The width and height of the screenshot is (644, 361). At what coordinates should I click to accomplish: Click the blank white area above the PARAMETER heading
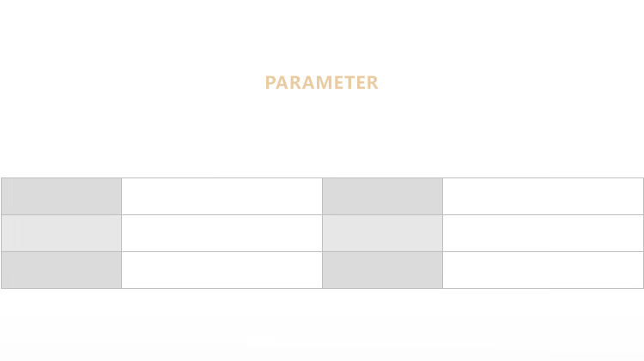[321, 34]
